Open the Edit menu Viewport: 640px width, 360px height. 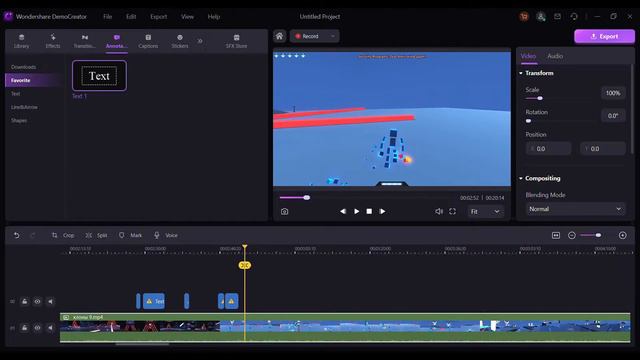[x=131, y=17]
